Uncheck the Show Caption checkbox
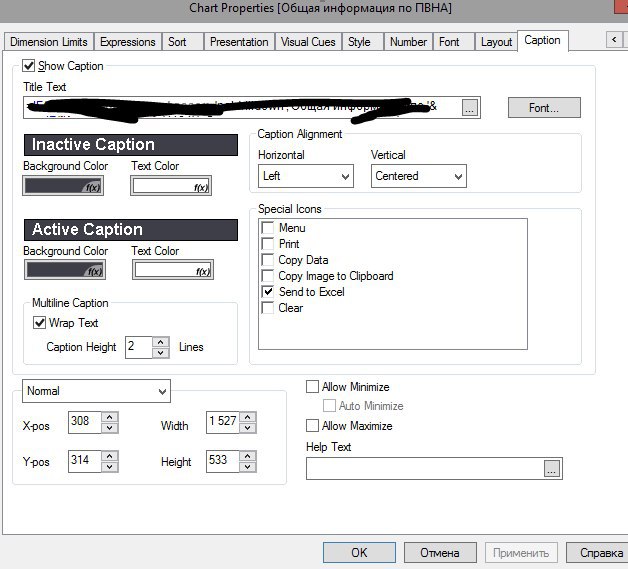This screenshot has width=628, height=569. [x=29, y=66]
